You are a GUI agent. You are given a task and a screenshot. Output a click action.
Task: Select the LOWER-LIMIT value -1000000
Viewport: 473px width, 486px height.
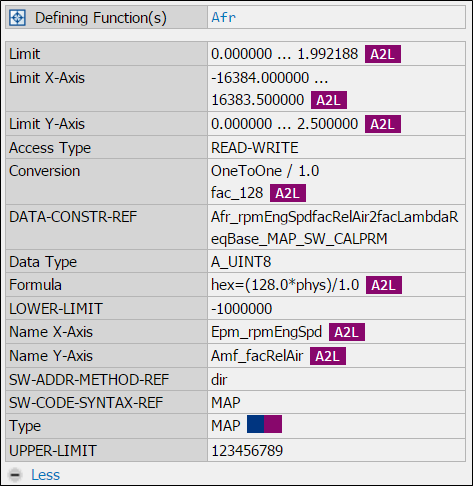pos(241,309)
